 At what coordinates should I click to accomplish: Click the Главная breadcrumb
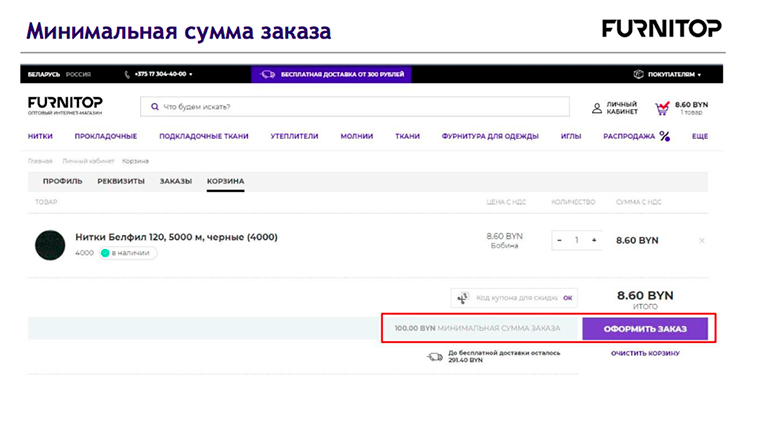click(40, 161)
